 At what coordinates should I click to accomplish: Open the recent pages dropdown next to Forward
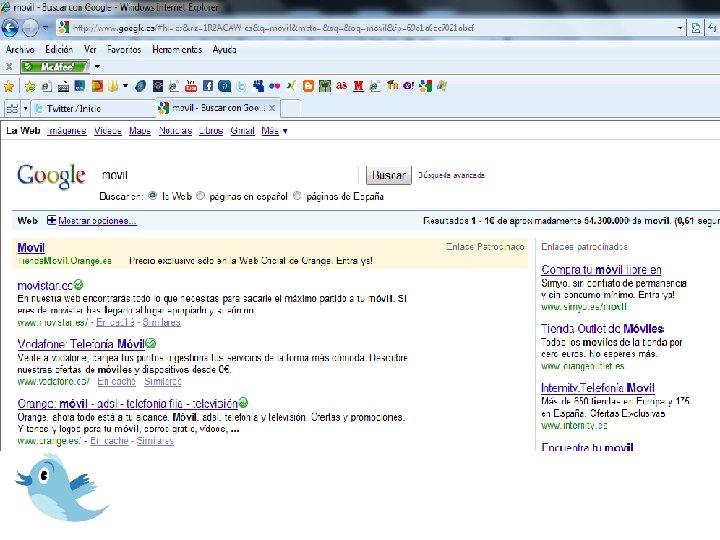pos(45,28)
